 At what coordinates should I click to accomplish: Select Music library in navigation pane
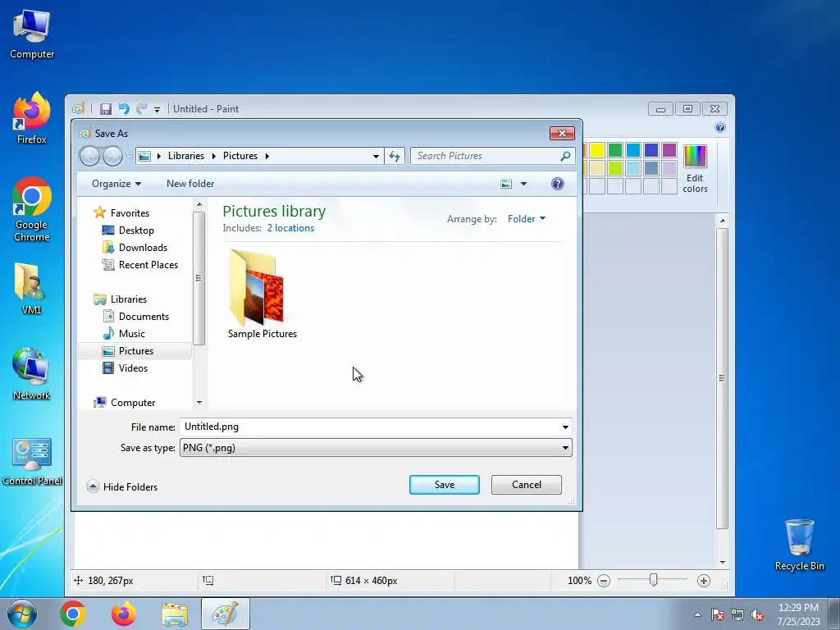point(132,333)
